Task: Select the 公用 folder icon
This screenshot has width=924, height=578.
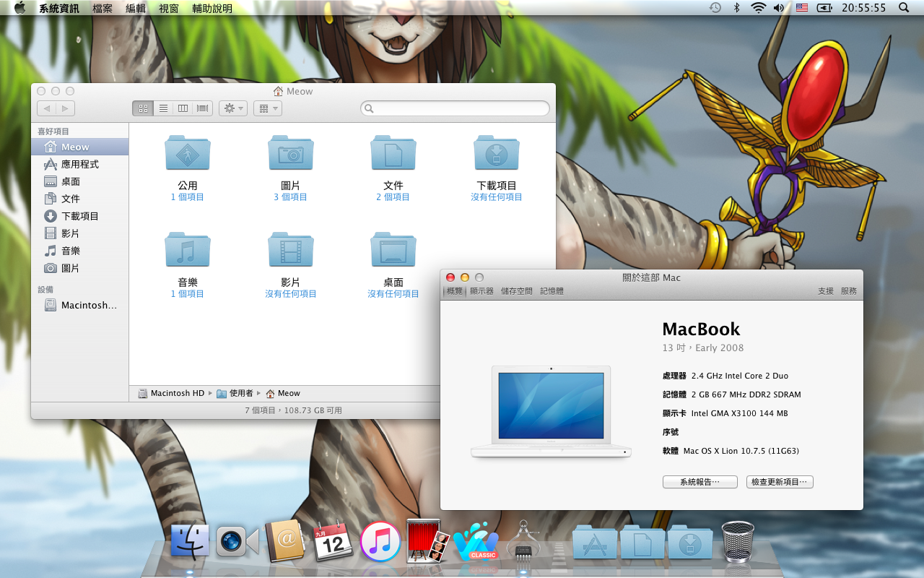Action: (x=188, y=152)
